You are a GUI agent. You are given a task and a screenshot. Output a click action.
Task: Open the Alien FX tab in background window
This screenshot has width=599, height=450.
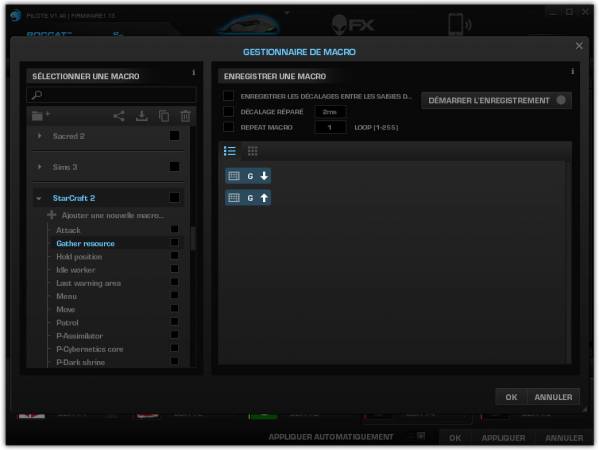coord(353,24)
